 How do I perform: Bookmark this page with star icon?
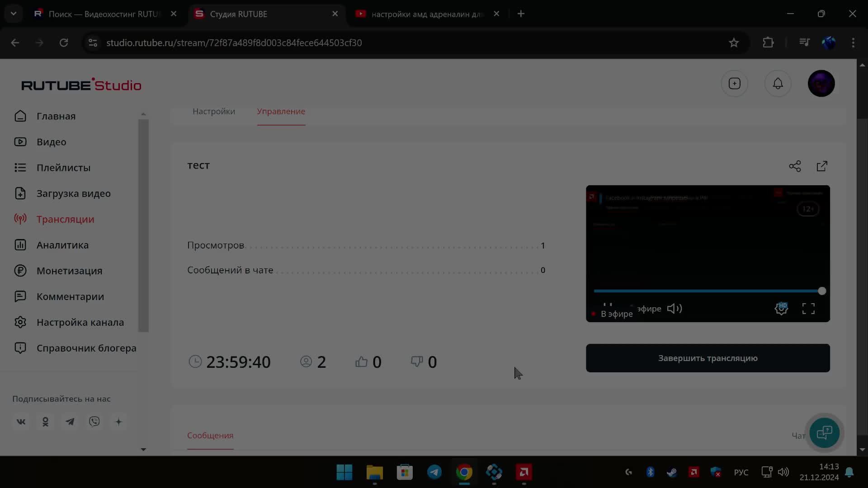click(733, 42)
